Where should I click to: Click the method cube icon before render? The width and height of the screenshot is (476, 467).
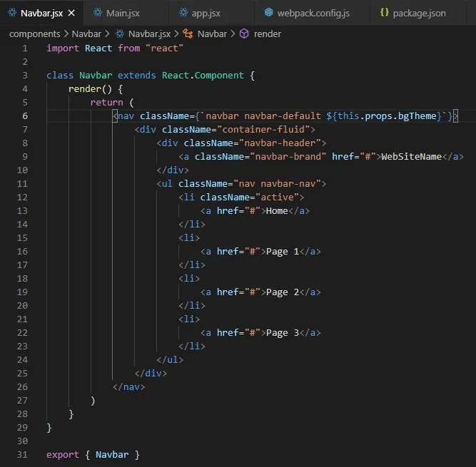[x=243, y=34]
